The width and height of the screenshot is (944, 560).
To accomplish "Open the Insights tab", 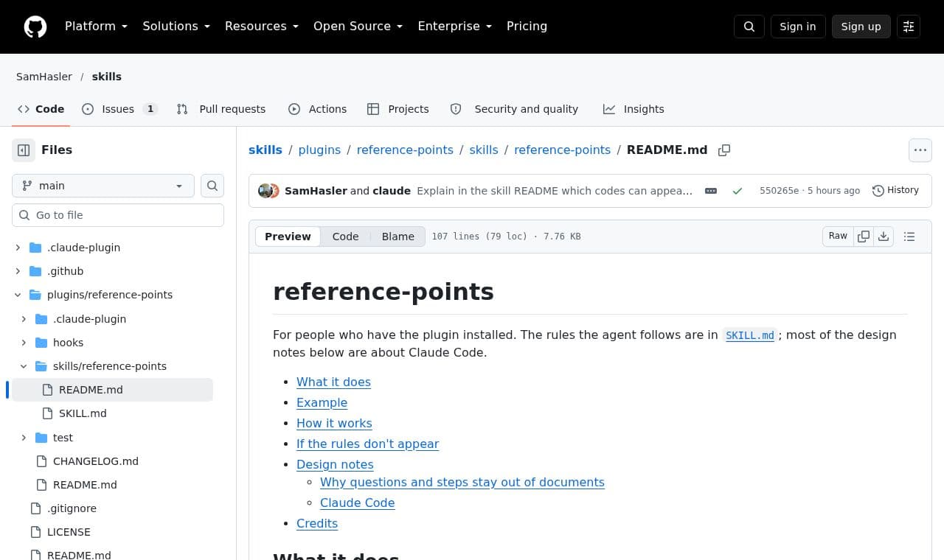I will click(634, 109).
